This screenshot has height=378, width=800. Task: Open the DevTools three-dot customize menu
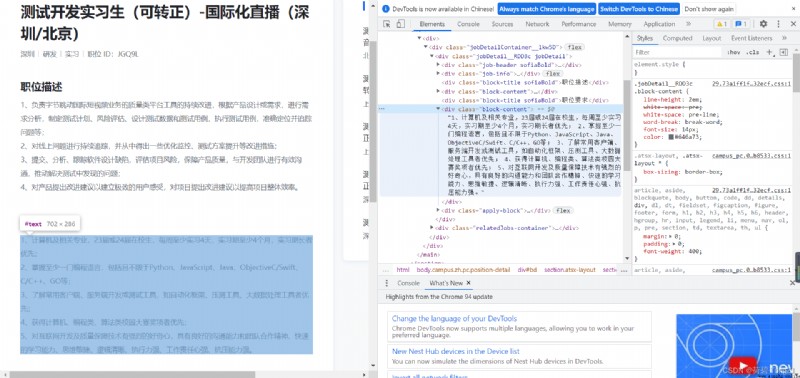coord(778,24)
